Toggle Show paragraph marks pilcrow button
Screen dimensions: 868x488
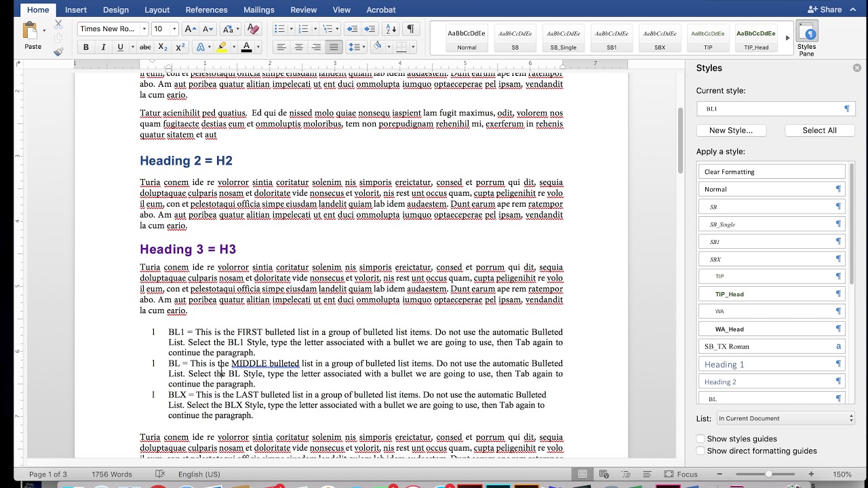410,29
